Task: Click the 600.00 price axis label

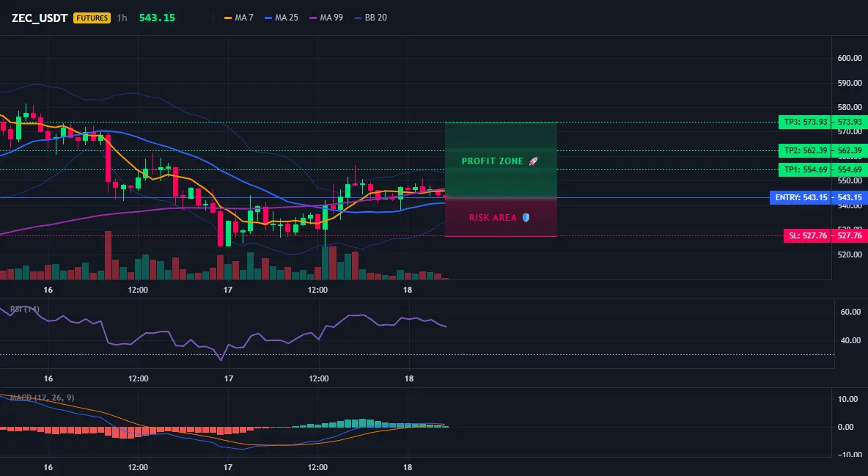Action: point(850,58)
